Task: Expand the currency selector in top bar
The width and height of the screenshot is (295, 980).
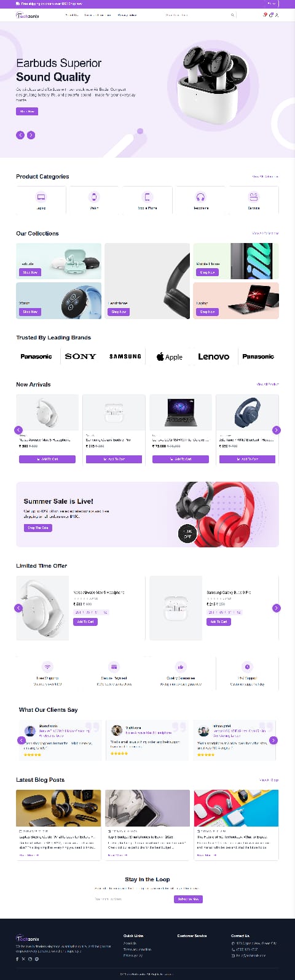Action: (272, 3)
